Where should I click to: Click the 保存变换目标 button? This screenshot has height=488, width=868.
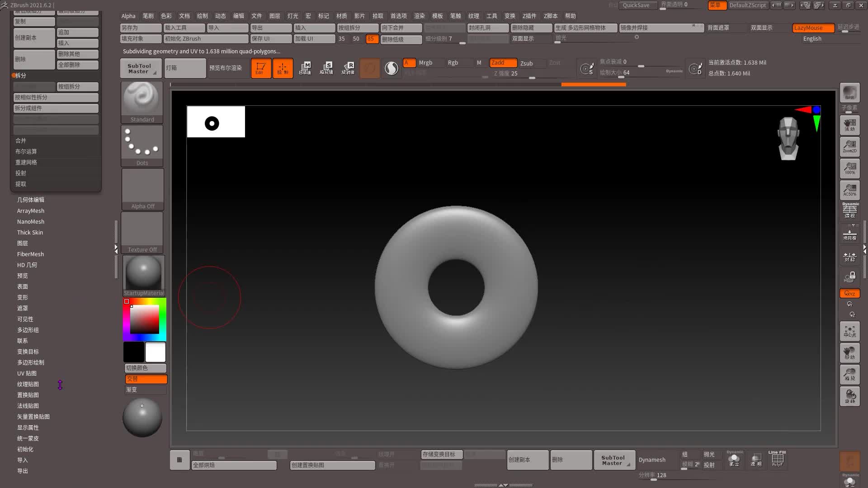click(x=441, y=454)
